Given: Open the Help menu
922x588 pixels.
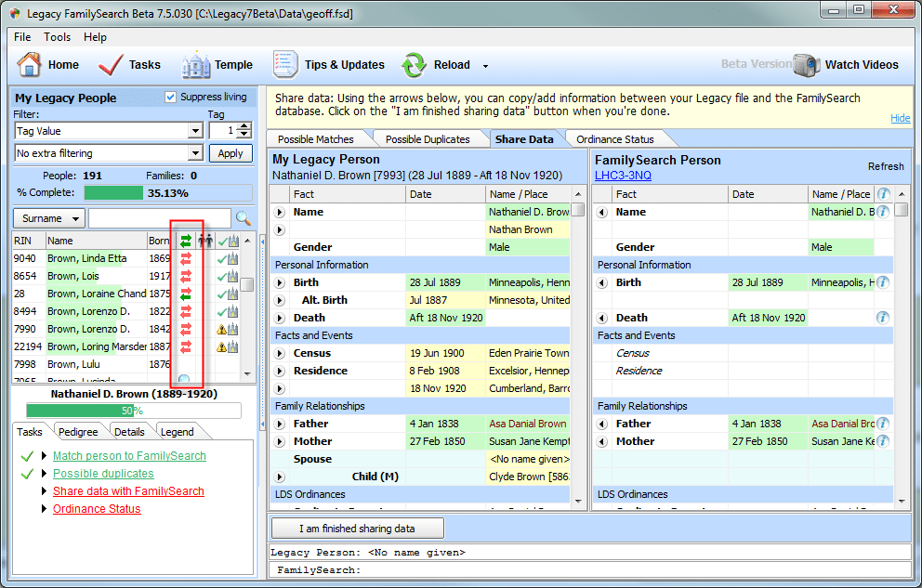Looking at the screenshot, I should click(95, 37).
